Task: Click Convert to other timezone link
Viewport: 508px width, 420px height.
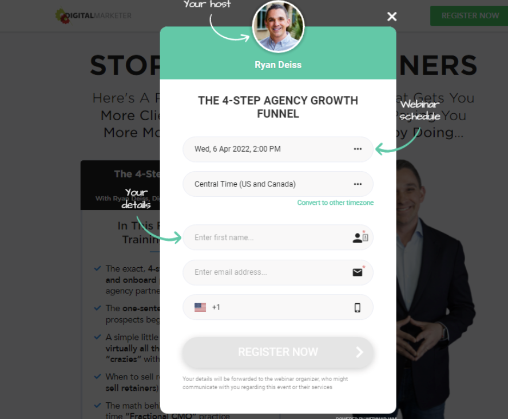Action: pos(335,203)
